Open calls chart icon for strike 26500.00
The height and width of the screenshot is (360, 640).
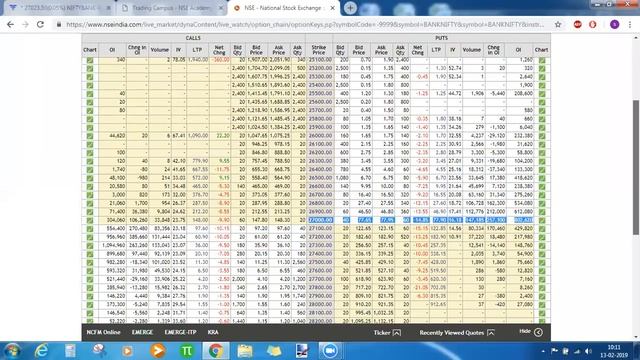90,178
